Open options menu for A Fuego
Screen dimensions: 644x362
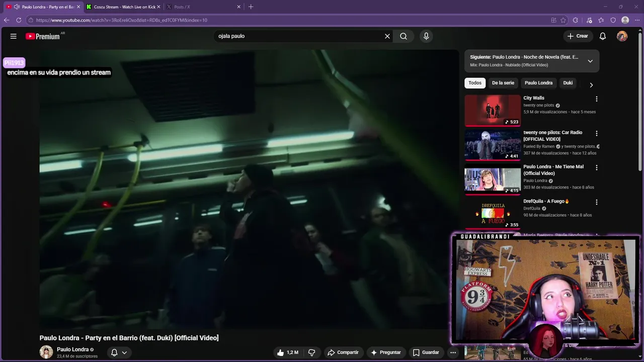[x=597, y=202]
